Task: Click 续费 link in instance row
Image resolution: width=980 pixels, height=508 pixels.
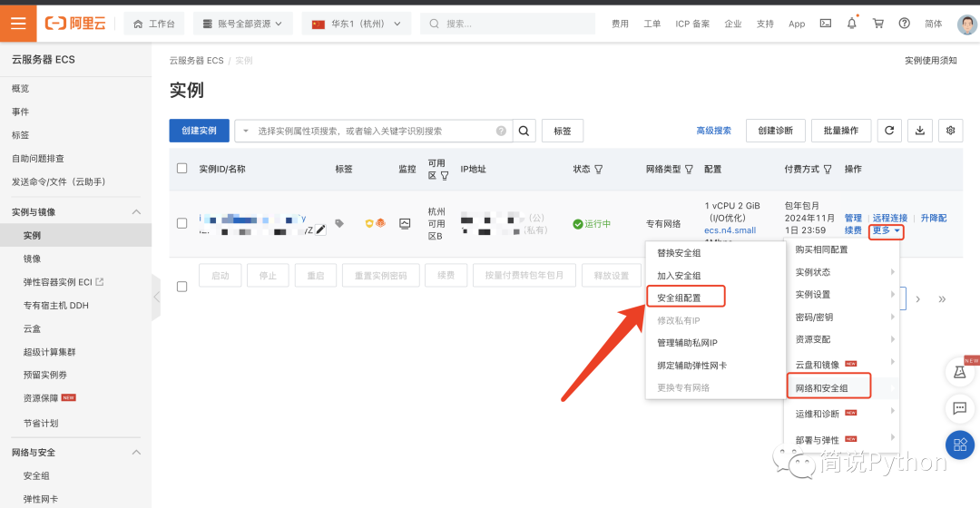Action: tap(853, 230)
